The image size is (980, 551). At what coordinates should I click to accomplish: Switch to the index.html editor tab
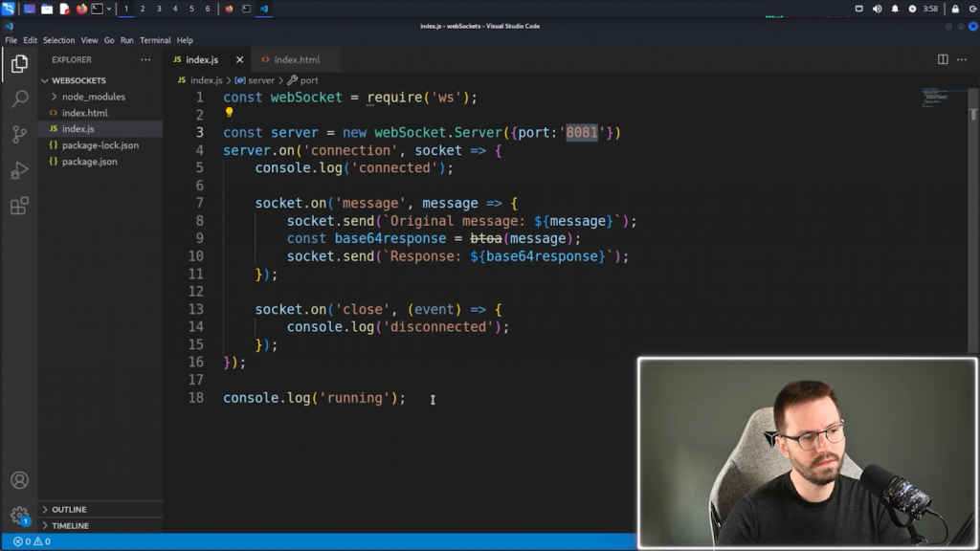click(296, 59)
